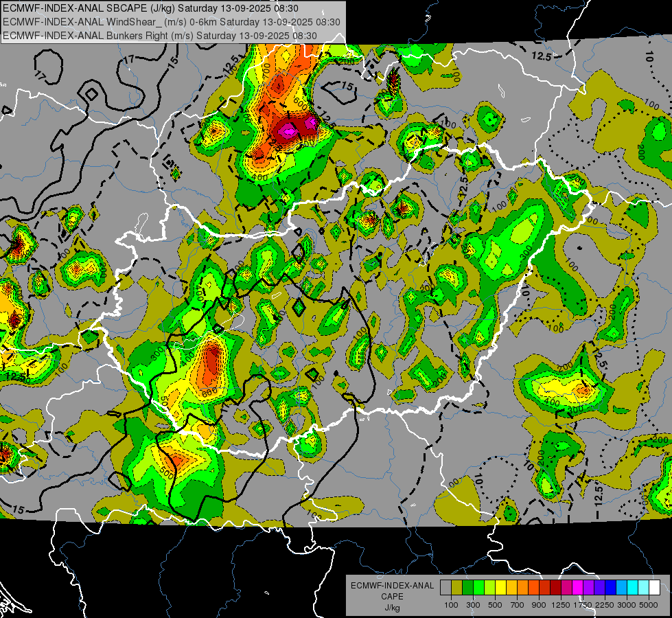672x618 pixels.
Task: Click the CAPE word in legend
Action: [x=392, y=597]
